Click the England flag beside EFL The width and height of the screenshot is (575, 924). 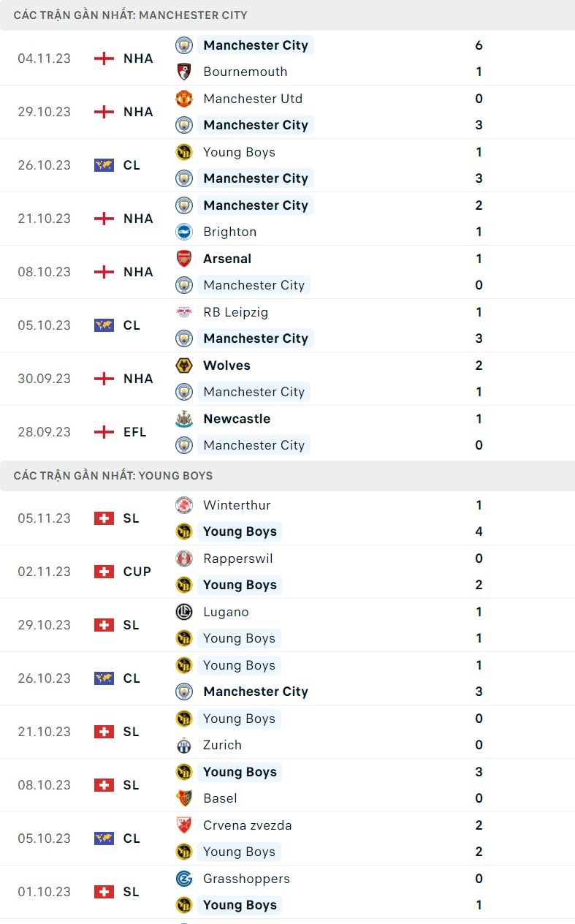[104, 432]
